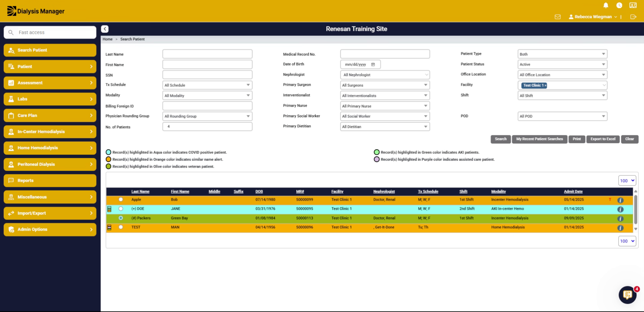Open the Tx Schedule dropdown
This screenshot has width=644, height=312.
click(207, 85)
